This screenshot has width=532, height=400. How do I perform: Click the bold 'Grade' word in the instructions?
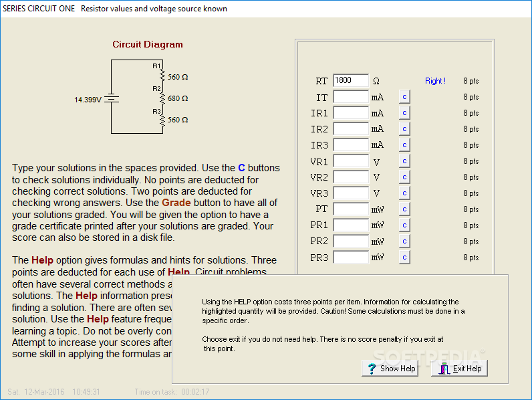pos(176,203)
